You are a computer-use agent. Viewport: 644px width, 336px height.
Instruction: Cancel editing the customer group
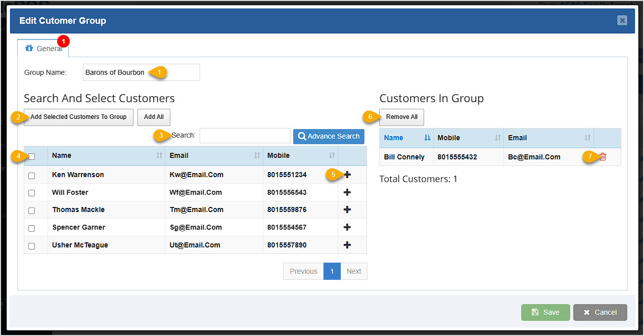pos(600,312)
